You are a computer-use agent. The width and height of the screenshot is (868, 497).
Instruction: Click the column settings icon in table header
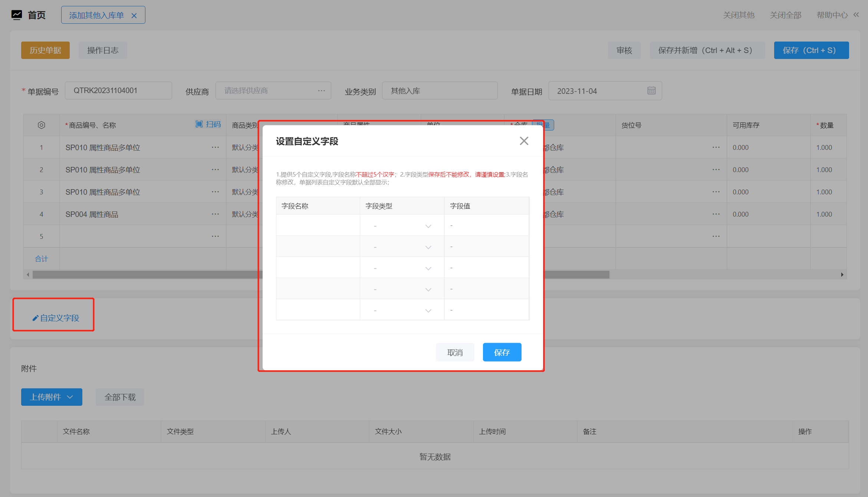click(42, 125)
